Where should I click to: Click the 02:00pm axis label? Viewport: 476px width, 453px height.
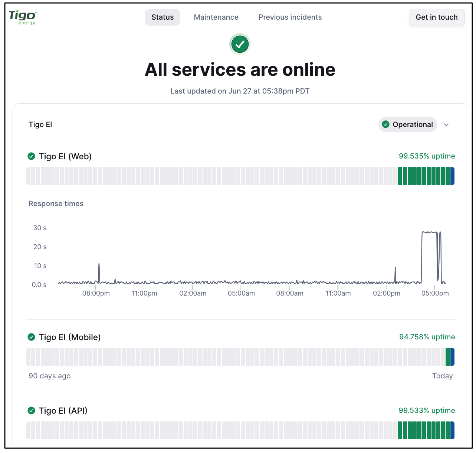tap(387, 293)
